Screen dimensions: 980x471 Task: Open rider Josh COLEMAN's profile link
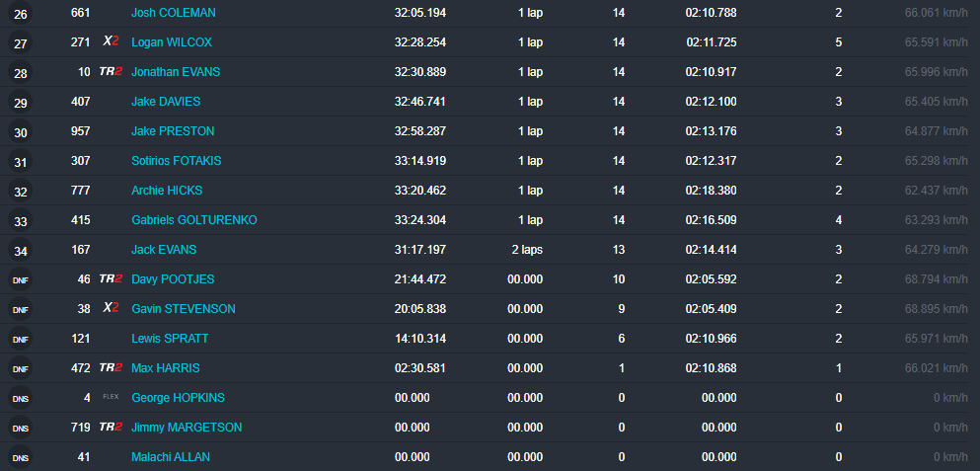coord(173,13)
